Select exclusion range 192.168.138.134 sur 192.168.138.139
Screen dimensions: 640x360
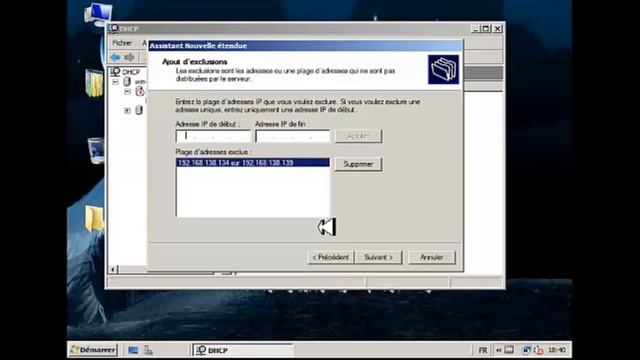[x=253, y=163]
